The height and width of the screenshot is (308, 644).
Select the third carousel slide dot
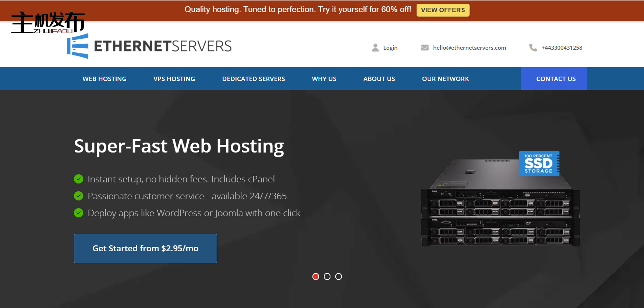(x=339, y=276)
